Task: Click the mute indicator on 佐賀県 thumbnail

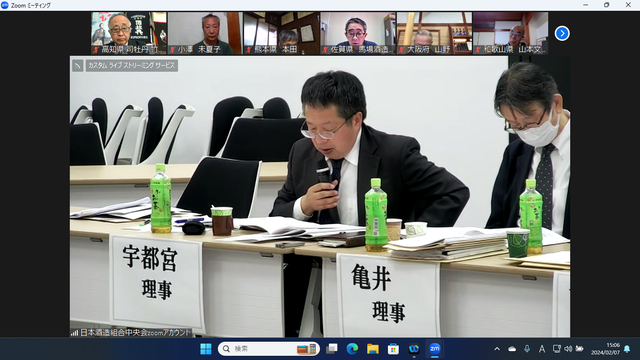Action: pos(325,50)
